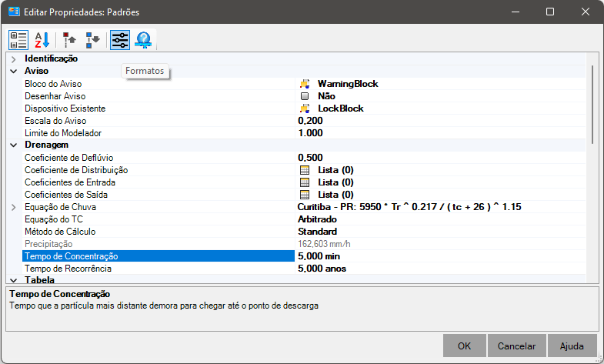Select the Dispositivo Existente row
This screenshot has height=364, width=604.
[304, 109]
